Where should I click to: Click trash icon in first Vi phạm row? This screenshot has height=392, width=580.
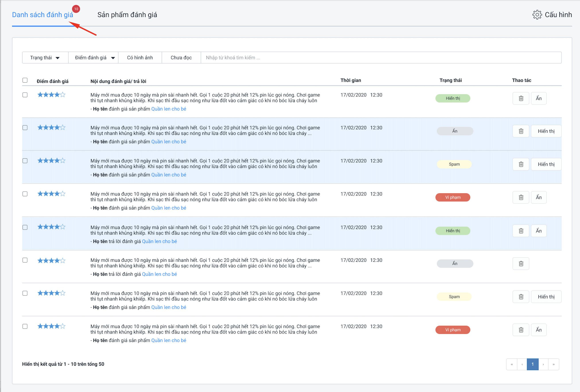pos(521,197)
